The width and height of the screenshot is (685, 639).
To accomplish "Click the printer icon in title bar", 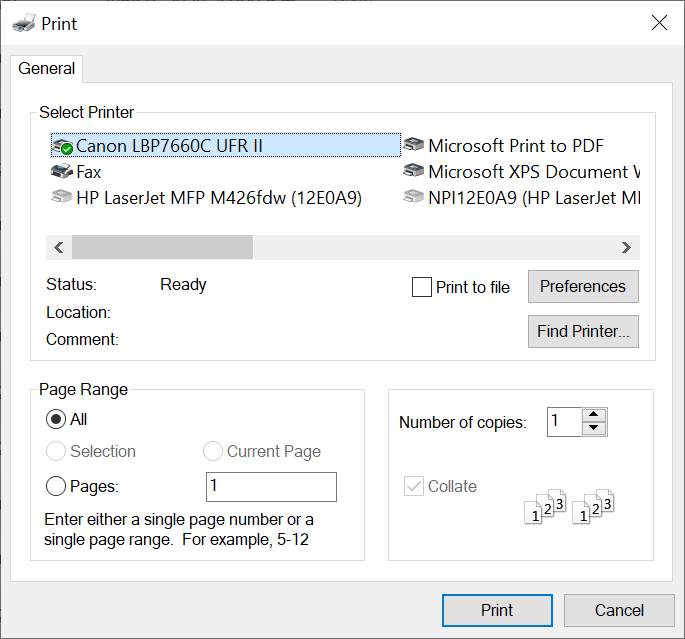I will pos(23,23).
